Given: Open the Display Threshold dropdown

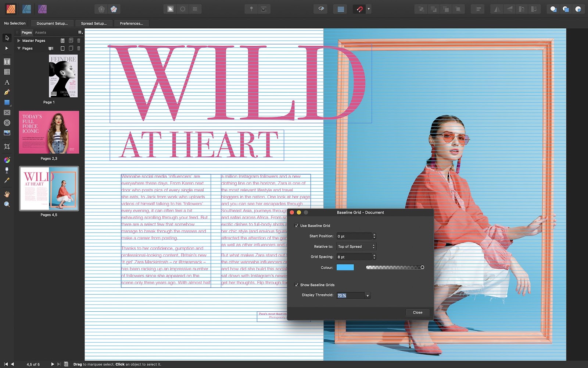Looking at the screenshot, I should [x=367, y=296].
